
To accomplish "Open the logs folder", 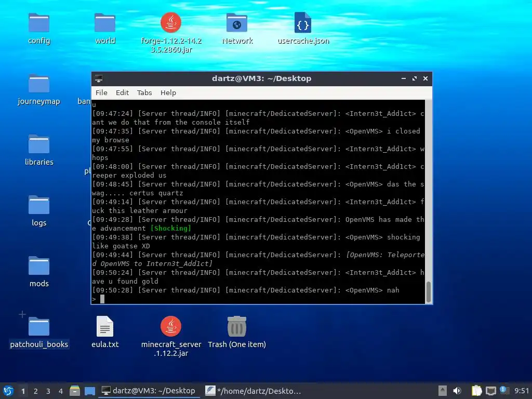I will [39, 205].
